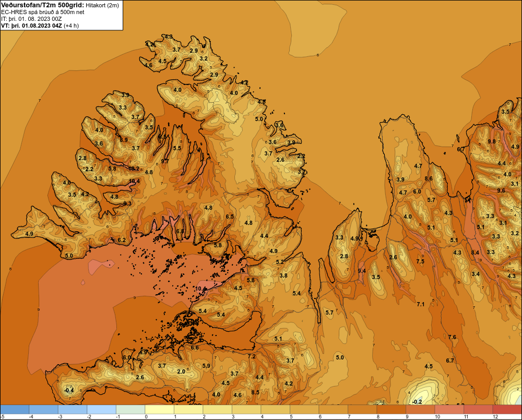Click the legend tick label '12'

click(x=495, y=417)
